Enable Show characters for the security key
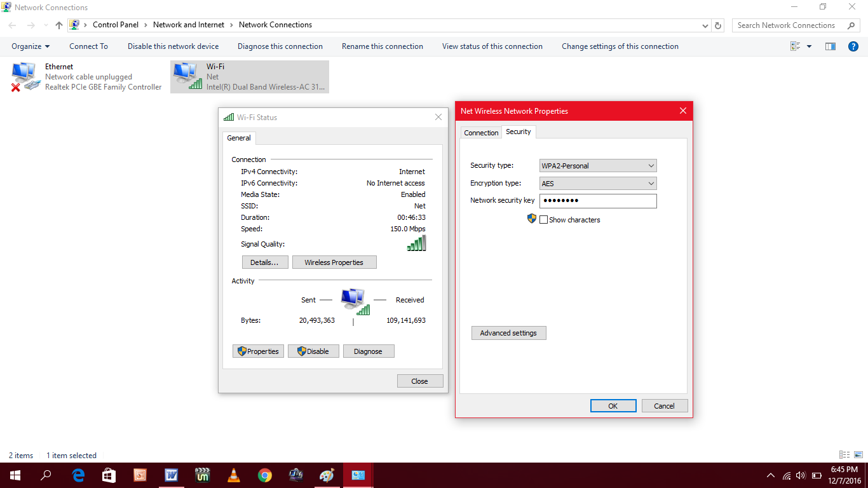This screenshot has height=488, width=868. [x=543, y=219]
